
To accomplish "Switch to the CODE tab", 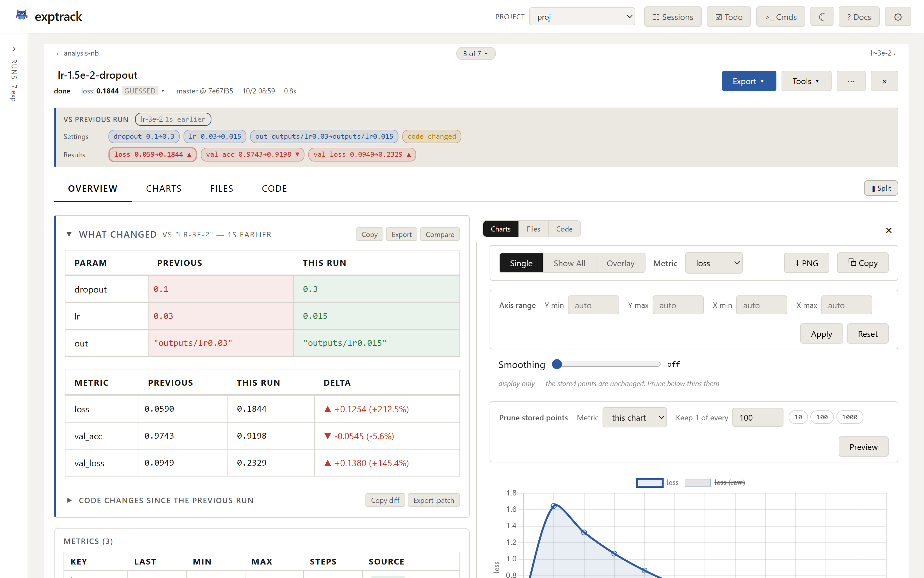I will 274,189.
